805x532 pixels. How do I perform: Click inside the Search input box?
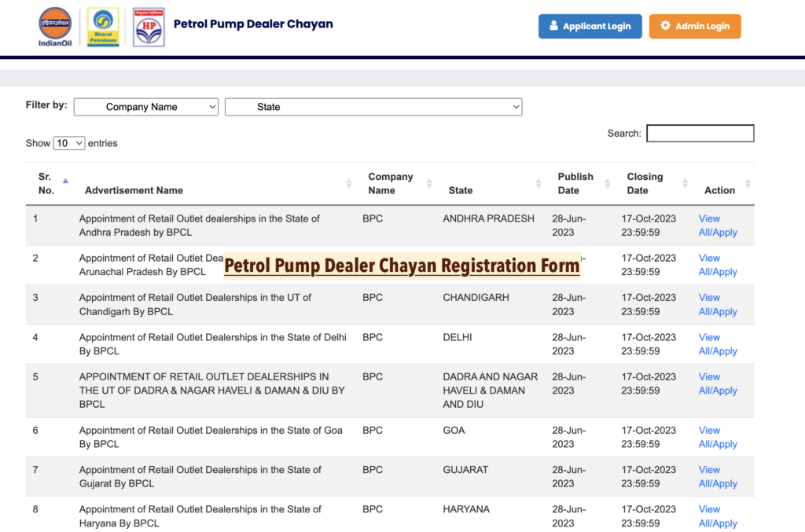click(x=700, y=133)
